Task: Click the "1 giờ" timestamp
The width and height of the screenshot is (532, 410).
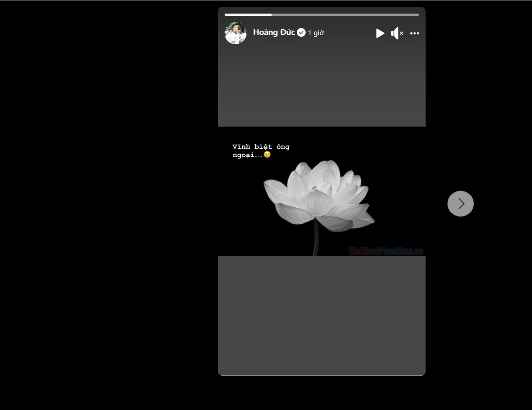Action: tap(316, 33)
